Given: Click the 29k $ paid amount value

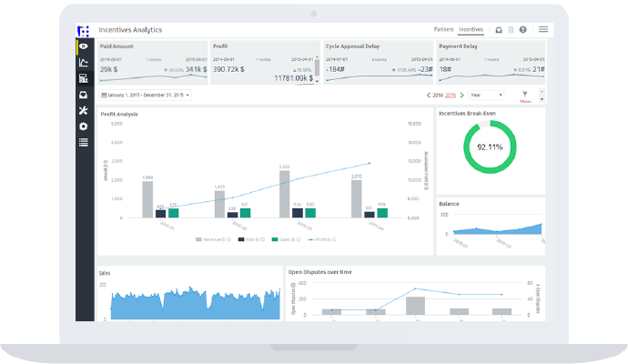Looking at the screenshot, I should click(108, 70).
